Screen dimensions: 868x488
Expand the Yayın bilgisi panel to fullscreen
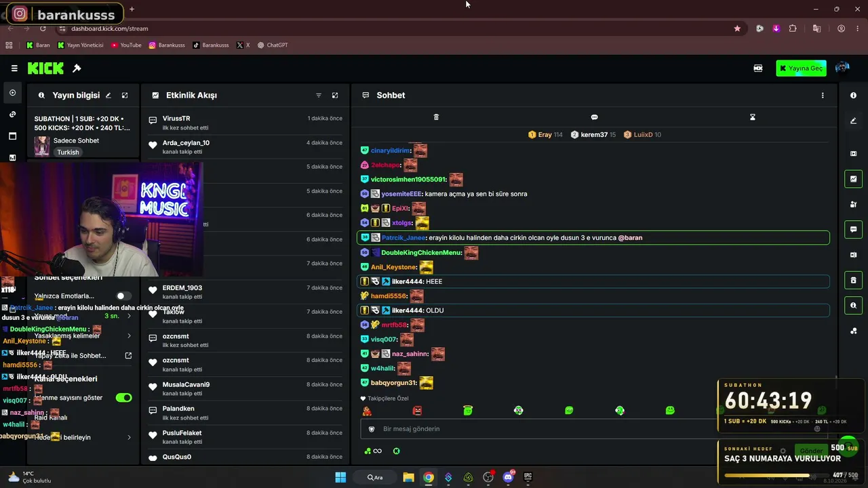tap(125, 96)
